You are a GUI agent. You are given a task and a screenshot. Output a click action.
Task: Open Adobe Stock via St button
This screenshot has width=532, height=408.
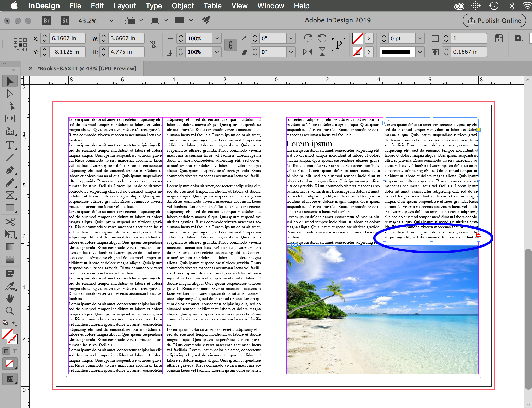pos(65,21)
